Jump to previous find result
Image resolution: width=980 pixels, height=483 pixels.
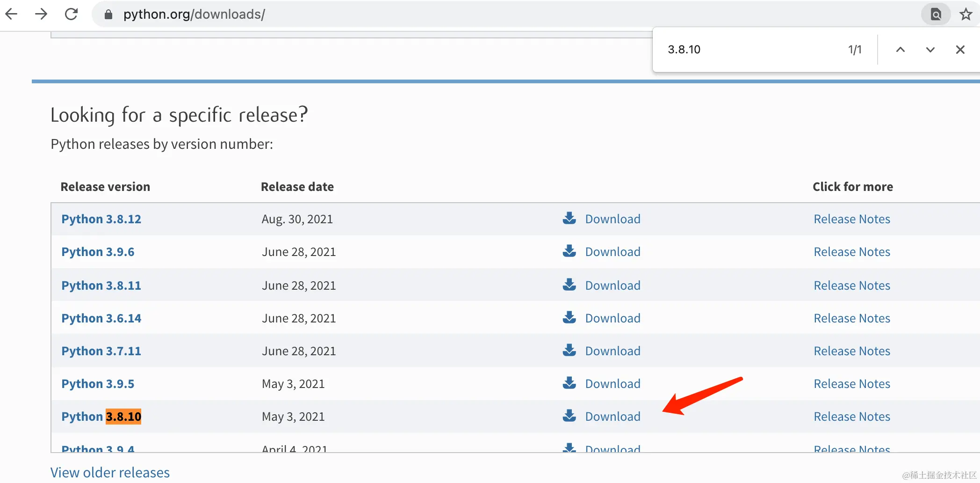click(901, 50)
